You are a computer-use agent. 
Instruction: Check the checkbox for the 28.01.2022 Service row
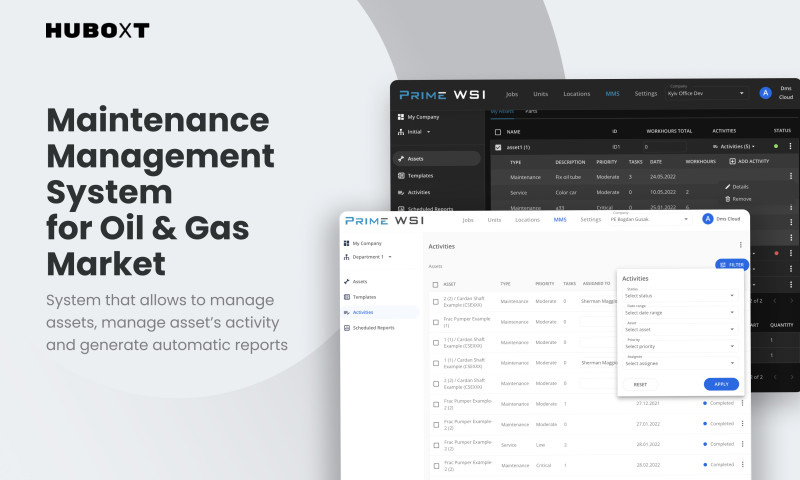pyautogui.click(x=436, y=445)
